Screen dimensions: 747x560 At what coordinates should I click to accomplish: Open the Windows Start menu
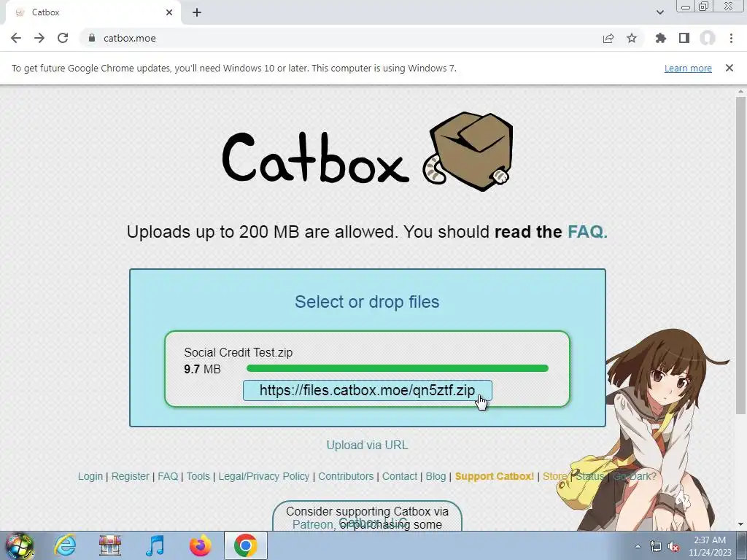[x=19, y=545]
